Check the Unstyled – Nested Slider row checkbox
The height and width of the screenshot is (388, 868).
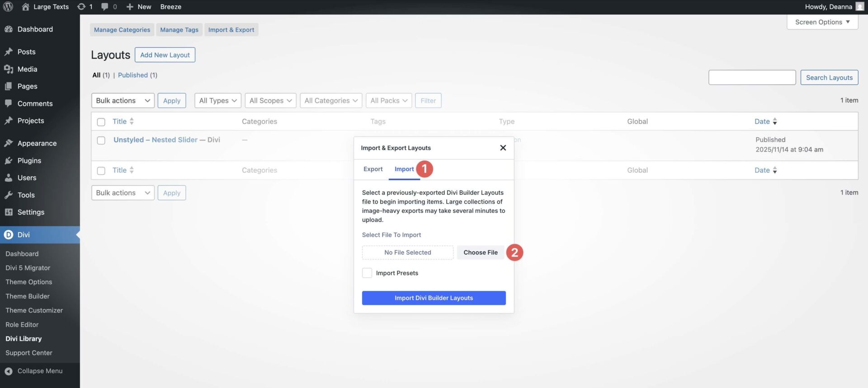[x=101, y=140]
